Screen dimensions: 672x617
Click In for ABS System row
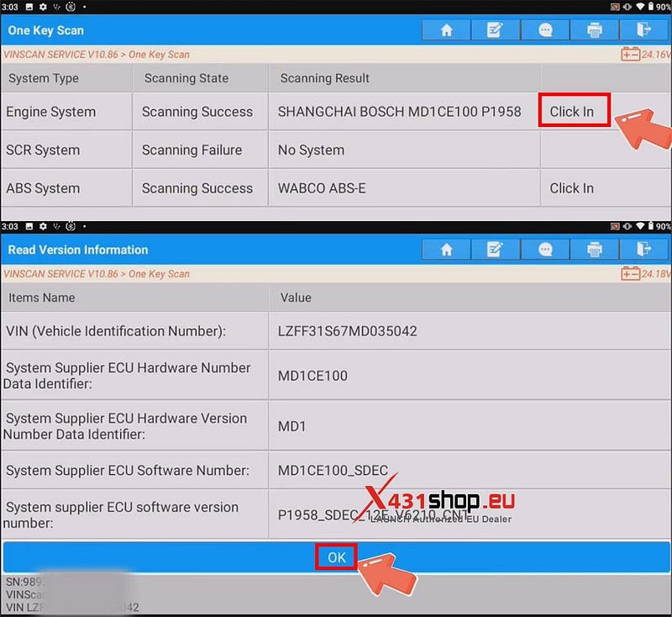tap(572, 187)
